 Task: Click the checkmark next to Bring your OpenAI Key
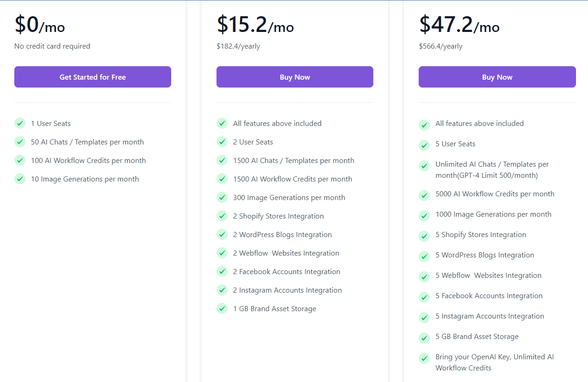(x=424, y=358)
